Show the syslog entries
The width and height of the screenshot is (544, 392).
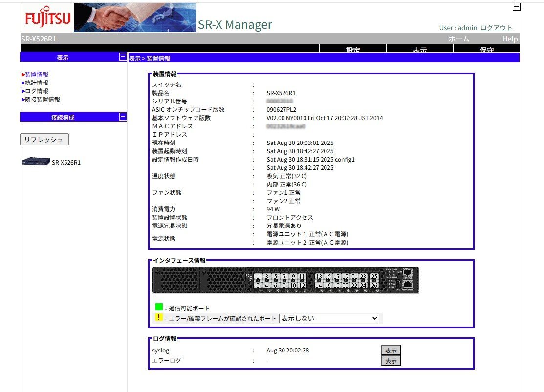point(391,351)
